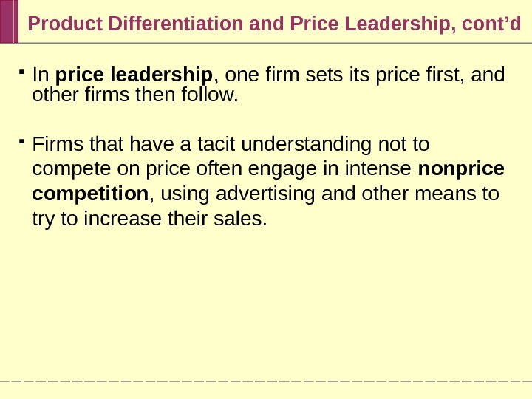The width and height of the screenshot is (532, 399).
Task: Click the phrase "other firms then follow"
Action: pos(136,95)
